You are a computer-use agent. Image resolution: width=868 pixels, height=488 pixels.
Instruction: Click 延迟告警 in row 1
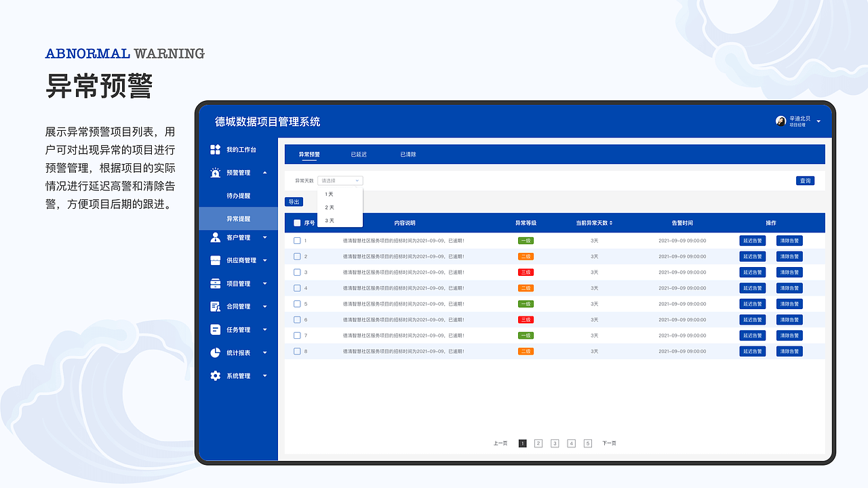(x=752, y=241)
